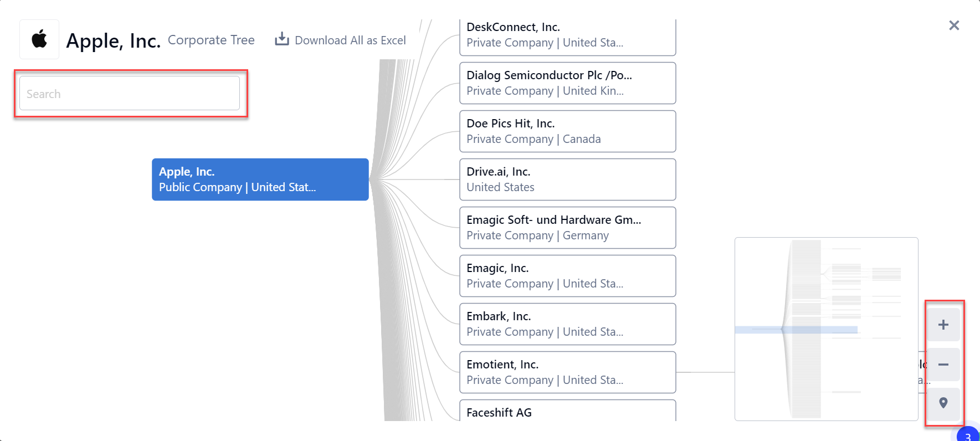Image resolution: width=980 pixels, height=441 pixels.
Task: Select Emagic Soft- und Hardware node
Action: click(x=567, y=228)
